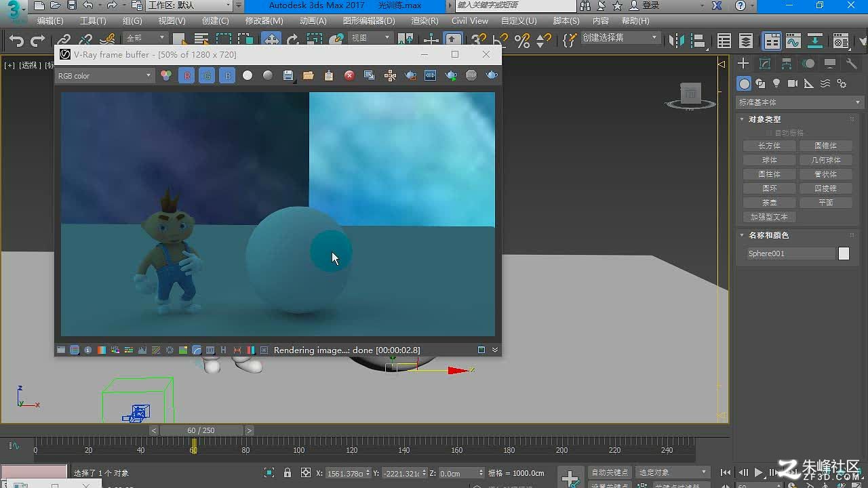868x488 pixels.
Task: Enable monochromatic mode gray circle
Action: pos(268,76)
